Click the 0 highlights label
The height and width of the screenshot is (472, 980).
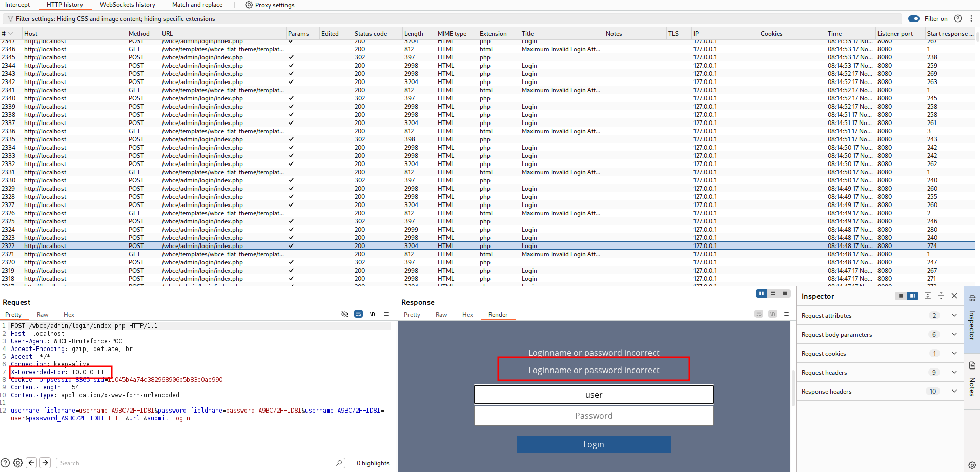coord(373,463)
